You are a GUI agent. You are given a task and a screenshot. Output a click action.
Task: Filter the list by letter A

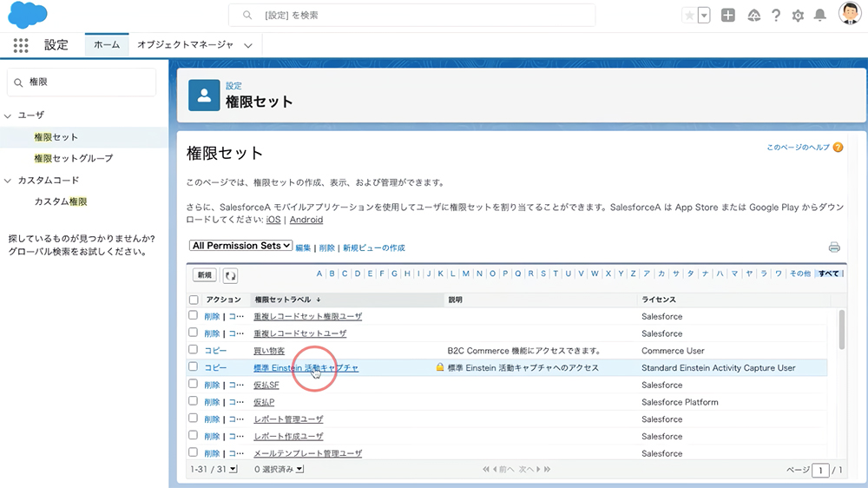319,274
